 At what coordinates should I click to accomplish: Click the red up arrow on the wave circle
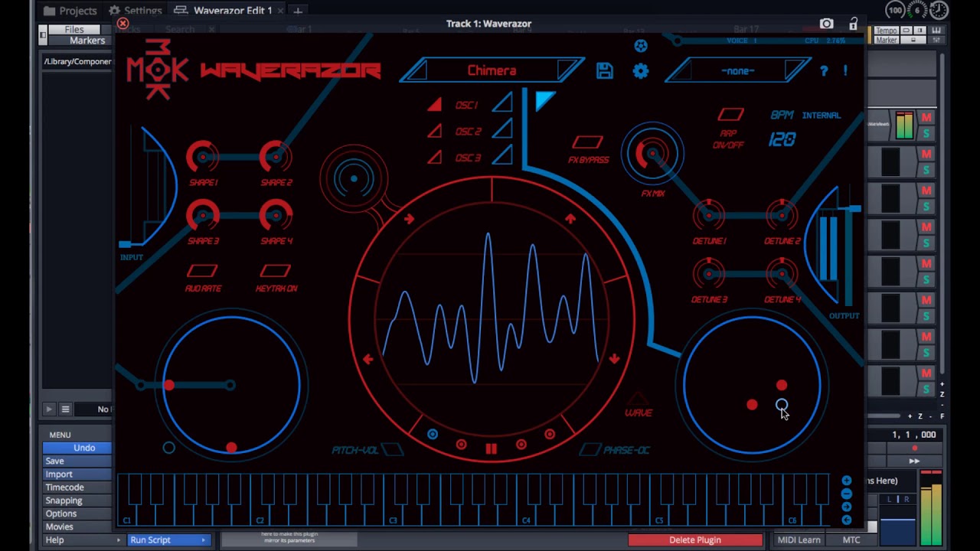[x=570, y=219]
